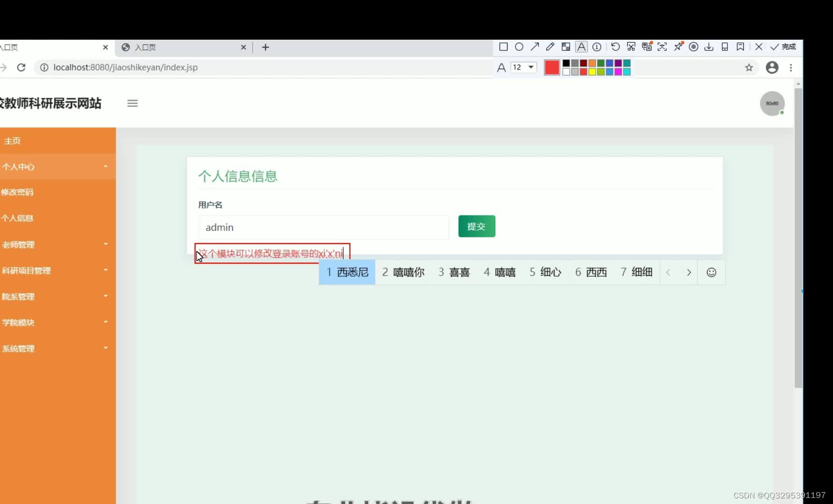Select the ellipse annotation tool

click(x=519, y=47)
